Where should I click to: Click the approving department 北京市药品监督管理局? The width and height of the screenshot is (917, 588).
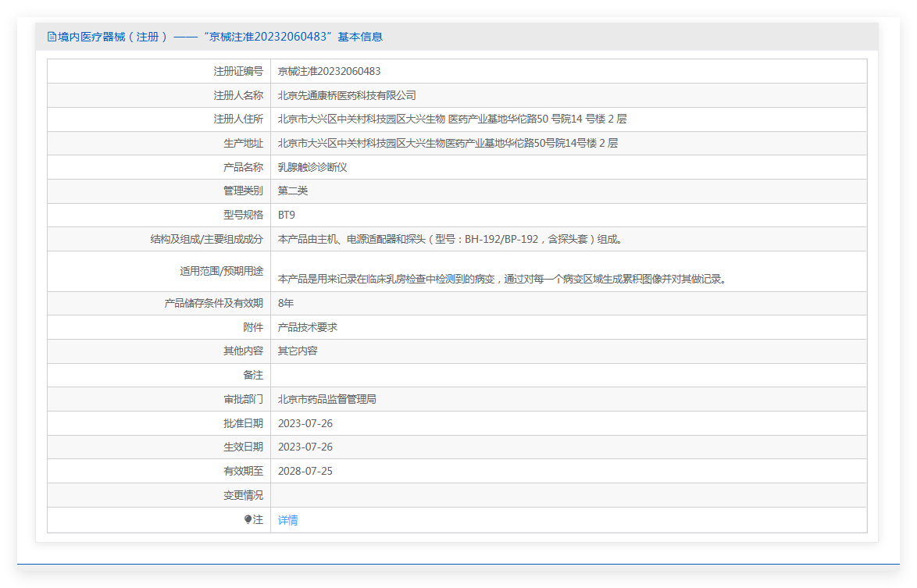(327, 399)
